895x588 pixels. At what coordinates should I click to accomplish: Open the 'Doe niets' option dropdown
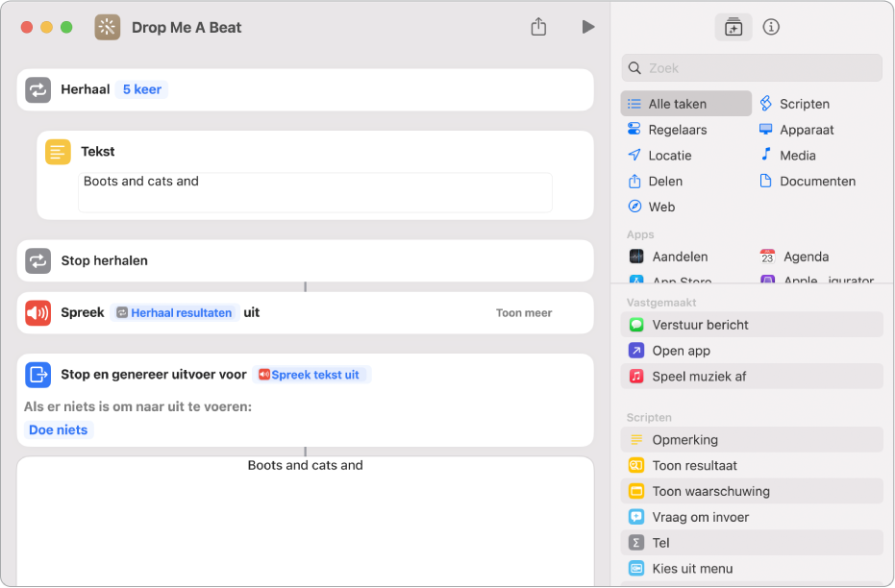59,429
